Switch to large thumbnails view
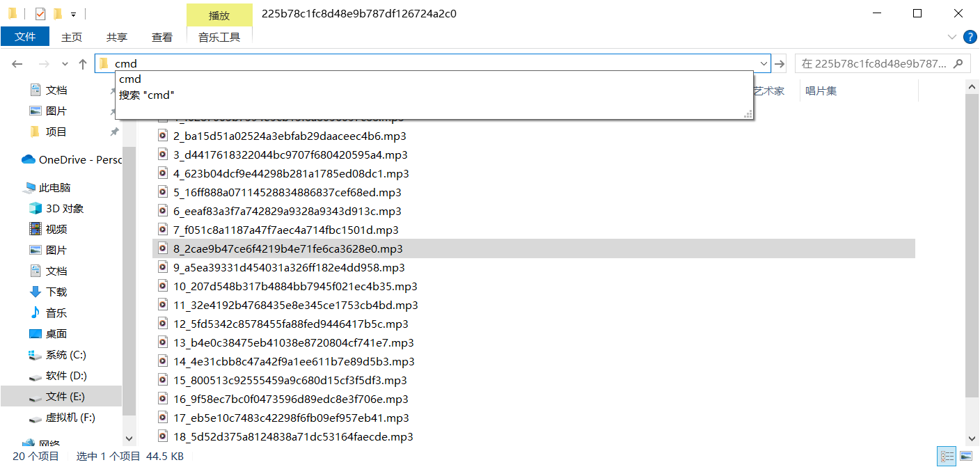980x467 pixels. pos(967,456)
